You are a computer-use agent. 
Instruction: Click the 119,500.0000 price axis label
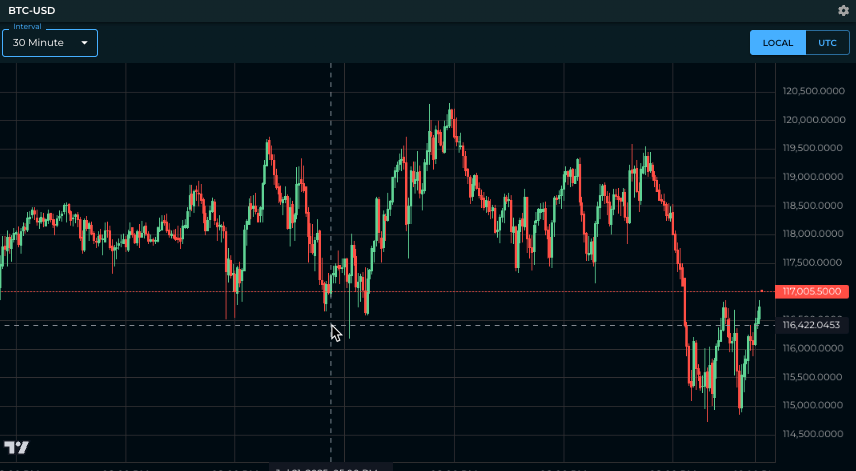click(813, 148)
